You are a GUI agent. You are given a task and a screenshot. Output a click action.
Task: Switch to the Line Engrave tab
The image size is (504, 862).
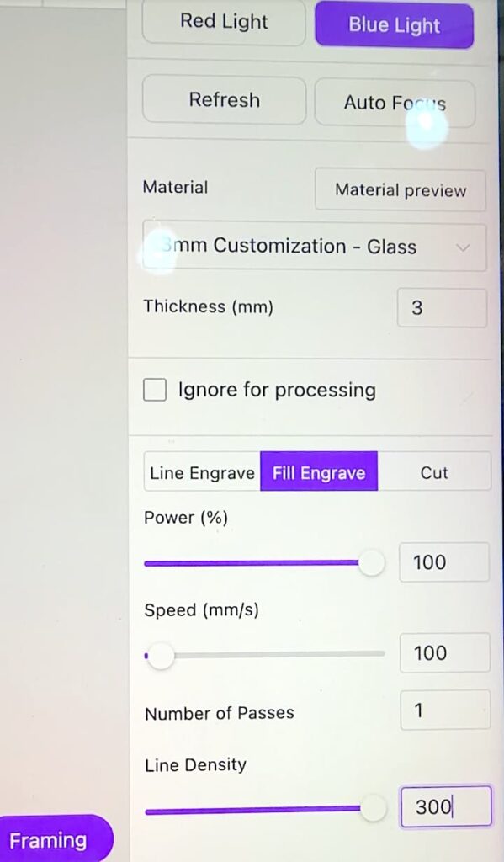click(x=202, y=472)
